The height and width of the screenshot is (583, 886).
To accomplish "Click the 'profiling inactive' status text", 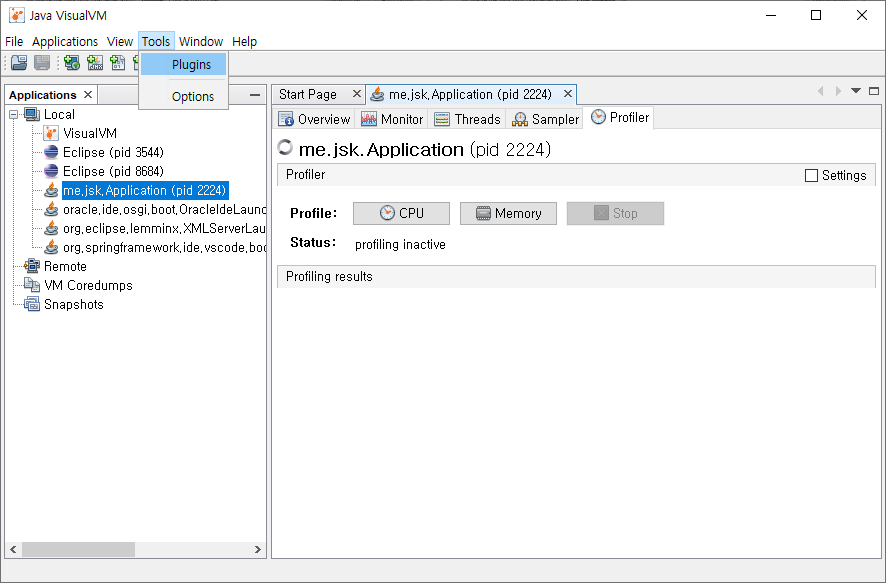I will (x=400, y=245).
